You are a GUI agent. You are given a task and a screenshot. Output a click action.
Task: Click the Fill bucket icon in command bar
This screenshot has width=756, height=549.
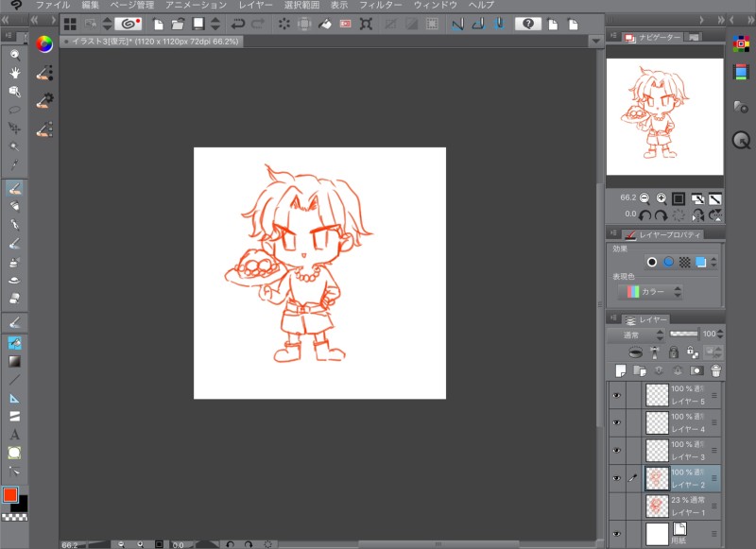pyautogui.click(x=325, y=24)
